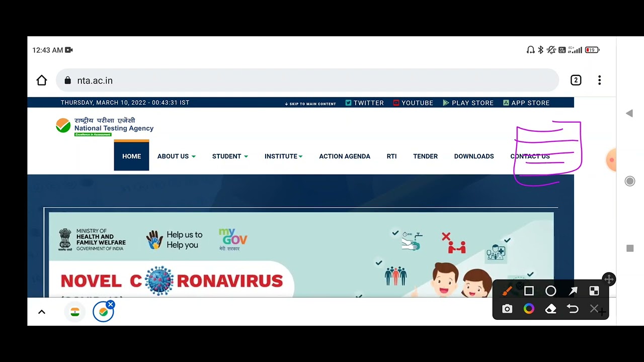Tap the orange floating dot

point(611,160)
